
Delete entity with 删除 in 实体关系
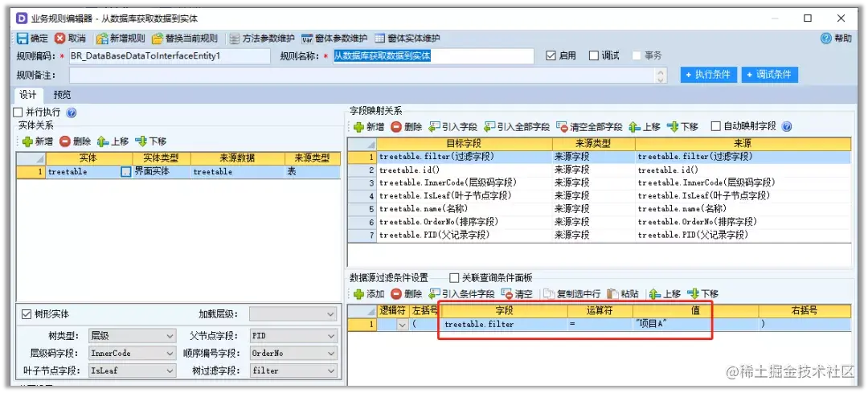(76, 141)
